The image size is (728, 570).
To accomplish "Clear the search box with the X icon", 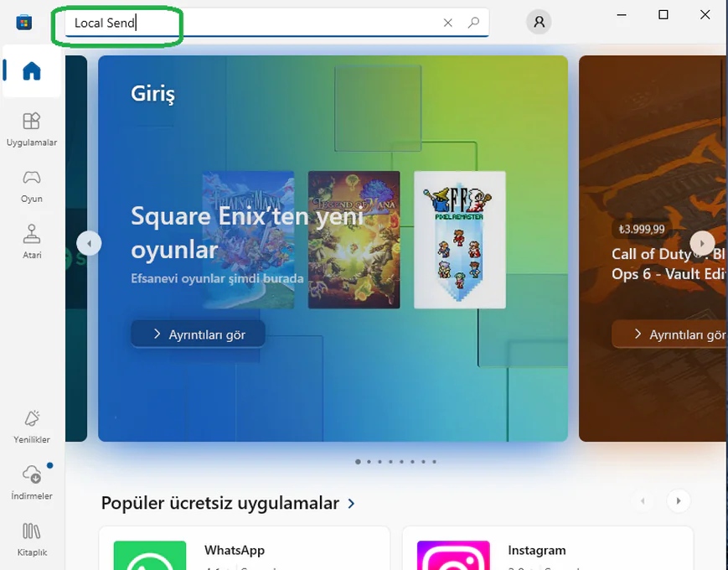I will [x=447, y=23].
